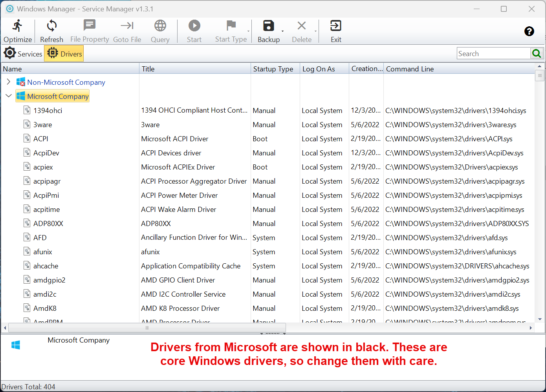Click the Backup floppy disk icon
Screen dimensions: 546x392
[269, 26]
